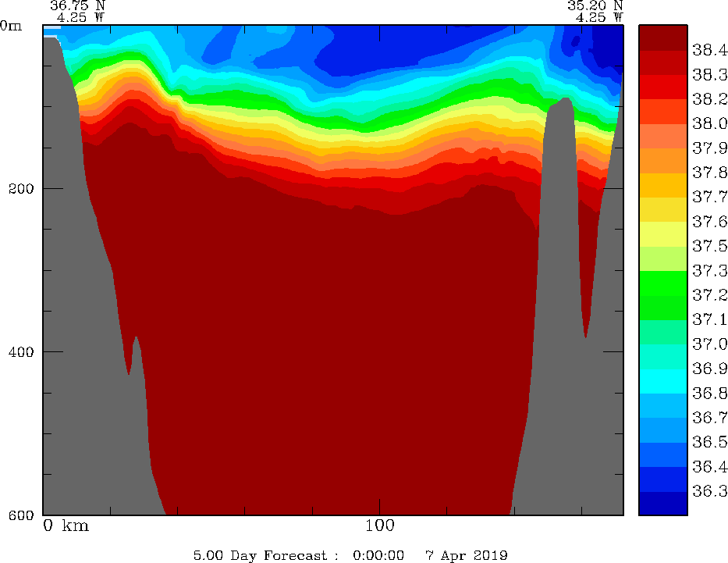Click the 400 depth axis label
728x563 pixels.
(x=21, y=351)
